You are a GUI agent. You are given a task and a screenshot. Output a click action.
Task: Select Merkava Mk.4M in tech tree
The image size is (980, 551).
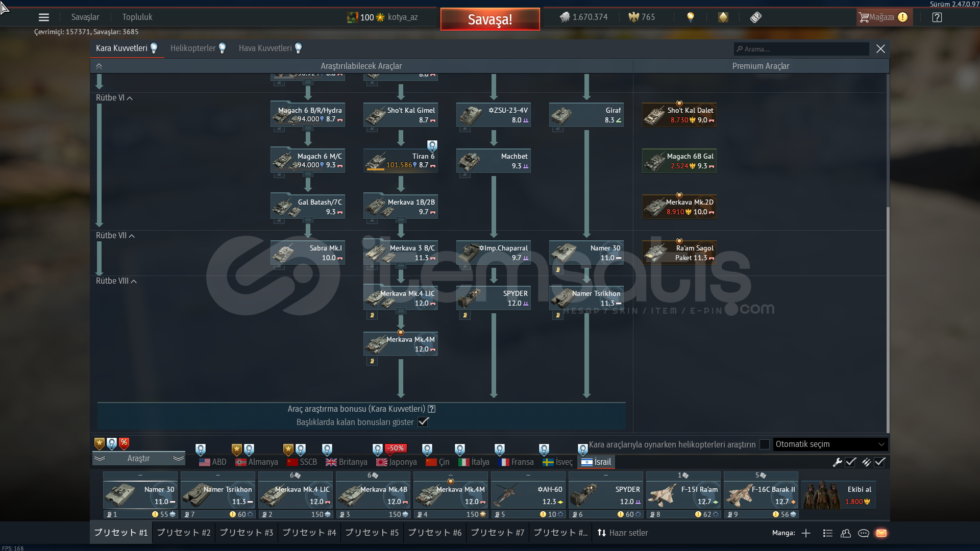(401, 344)
